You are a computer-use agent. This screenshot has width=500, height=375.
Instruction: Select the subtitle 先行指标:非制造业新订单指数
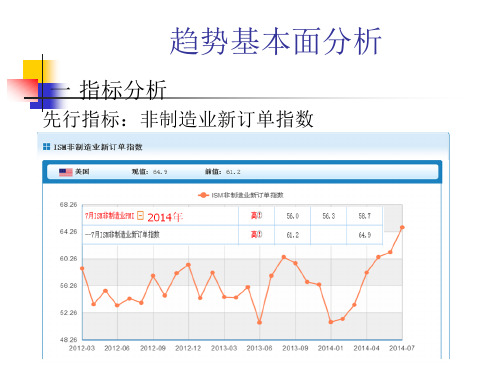[178, 119]
